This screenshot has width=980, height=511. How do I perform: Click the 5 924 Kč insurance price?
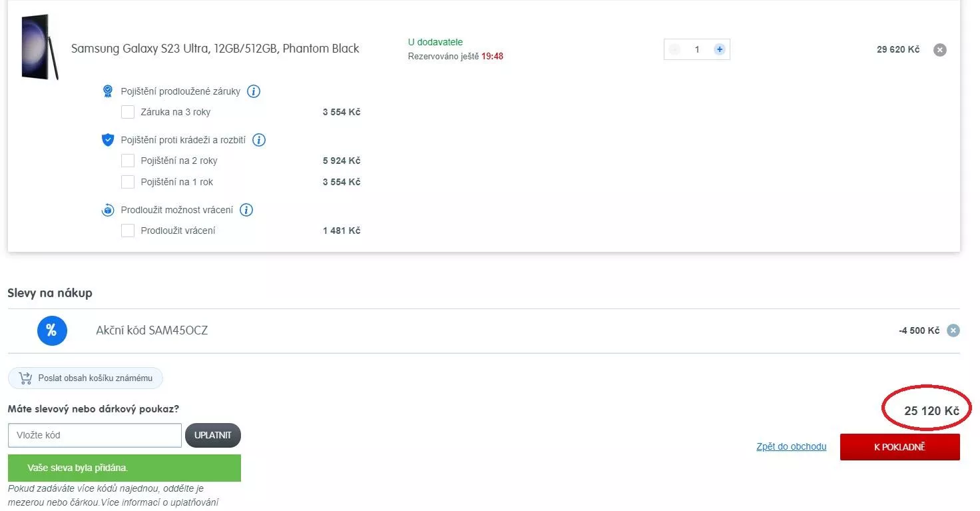[342, 161]
